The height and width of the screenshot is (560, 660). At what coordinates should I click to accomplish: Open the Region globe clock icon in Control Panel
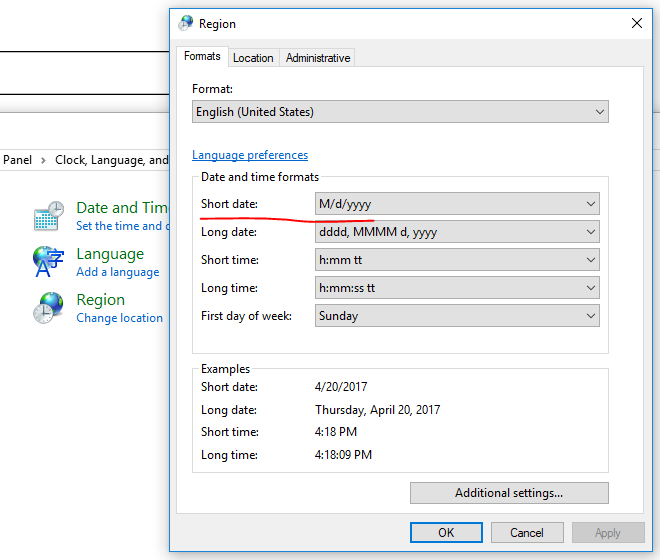click(48, 308)
